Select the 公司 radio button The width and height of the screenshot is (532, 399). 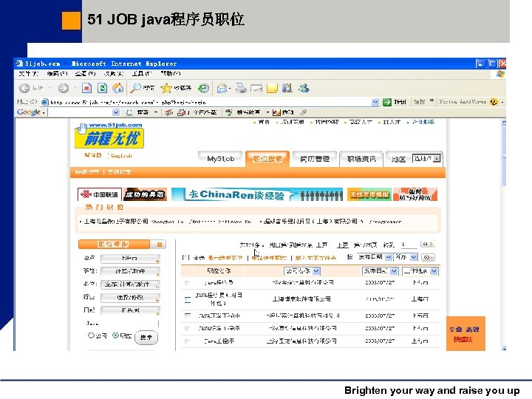click(x=91, y=335)
